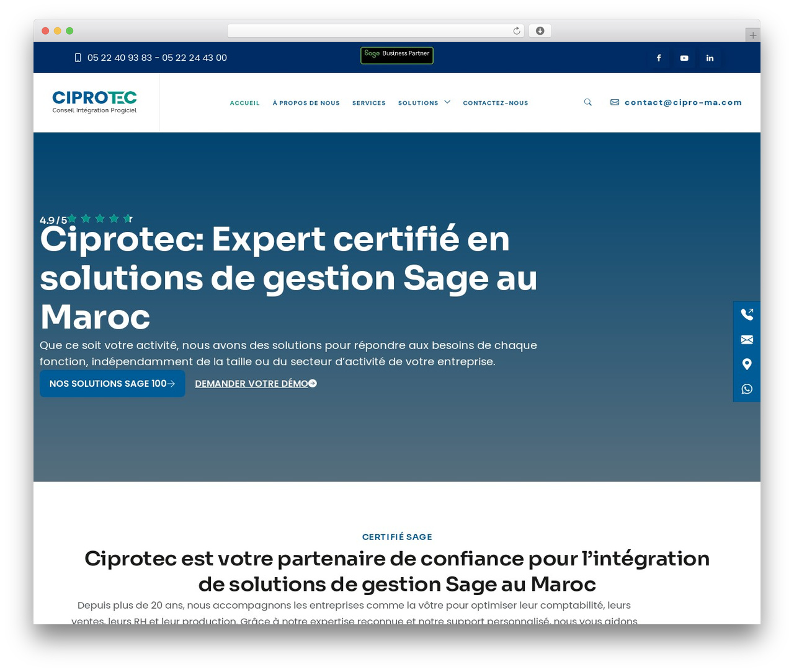
Task: Click the phone icon in top bar
Action: 78,58
